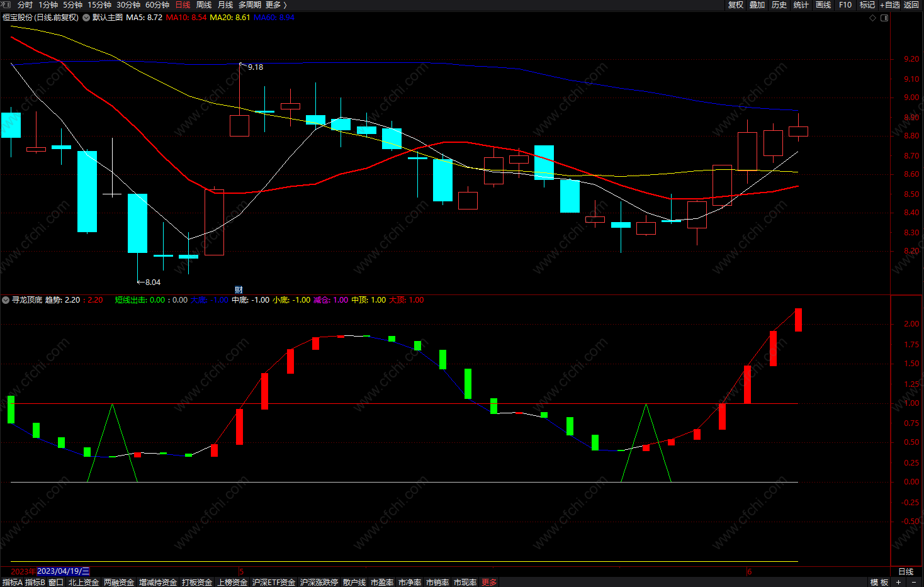924x587 pixels.
Task: Open F10 company info
Action: (x=845, y=5)
